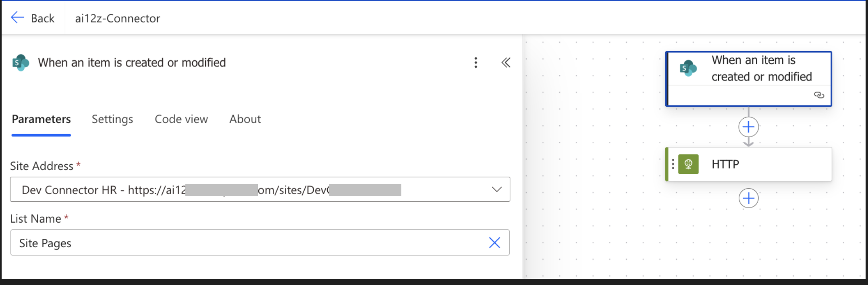868x285 pixels.
Task: View the About tab of the trigger
Action: (245, 119)
